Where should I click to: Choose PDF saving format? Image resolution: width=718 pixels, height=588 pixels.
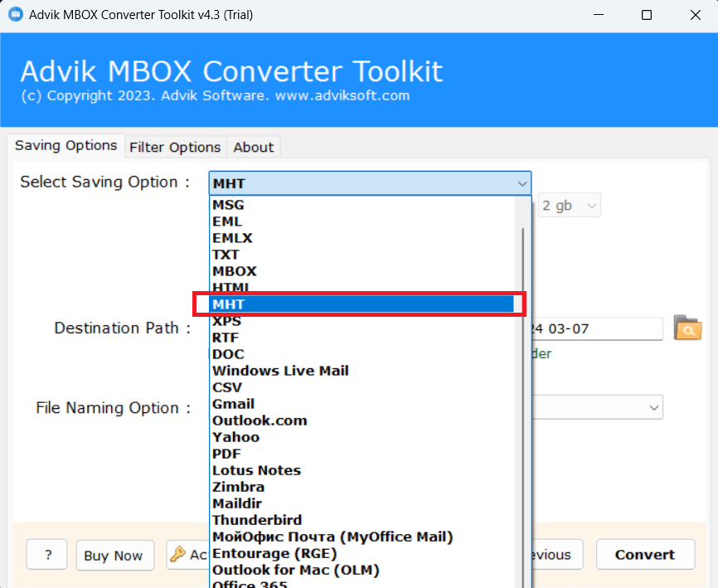pyautogui.click(x=361, y=454)
